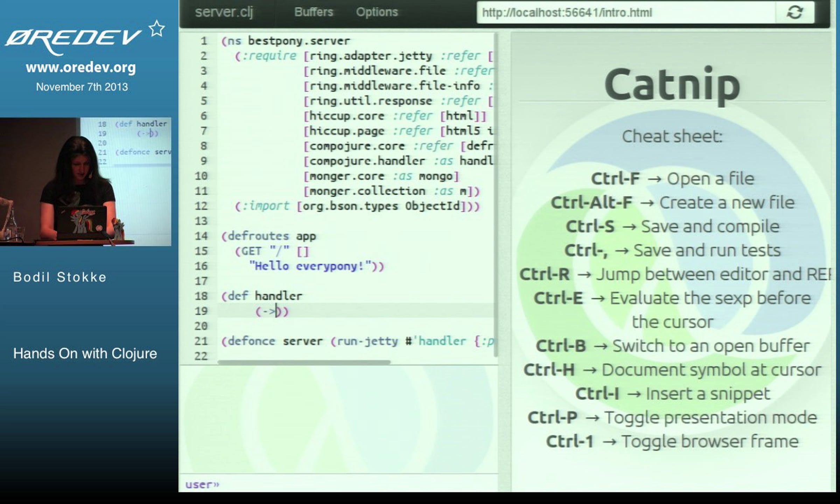
Task: Click the "(defroutes app" line
Action: (268, 236)
